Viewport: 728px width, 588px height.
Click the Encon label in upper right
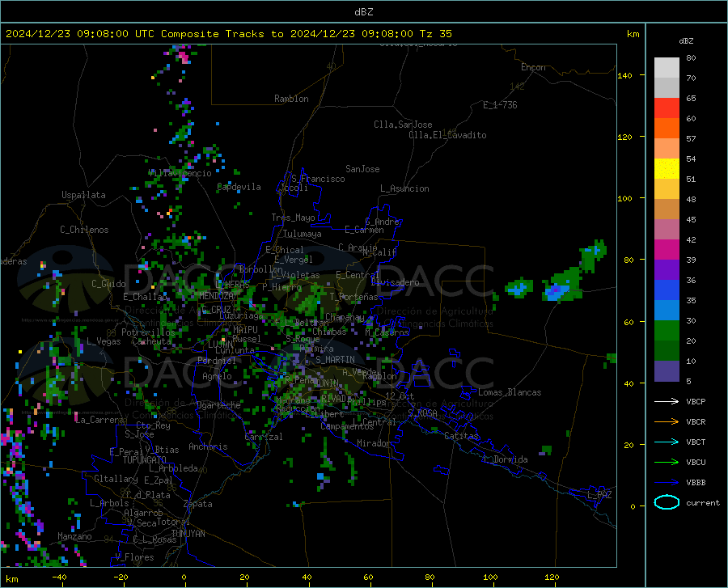click(x=533, y=67)
